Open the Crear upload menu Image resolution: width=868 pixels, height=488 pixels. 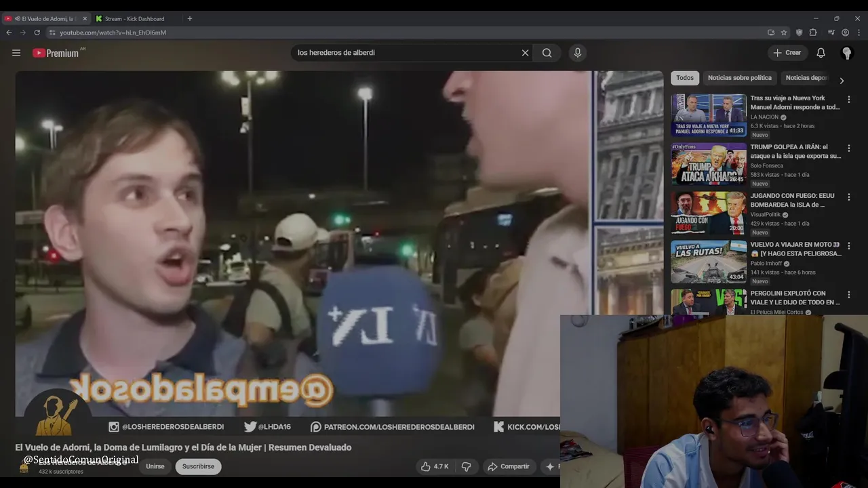click(x=787, y=53)
